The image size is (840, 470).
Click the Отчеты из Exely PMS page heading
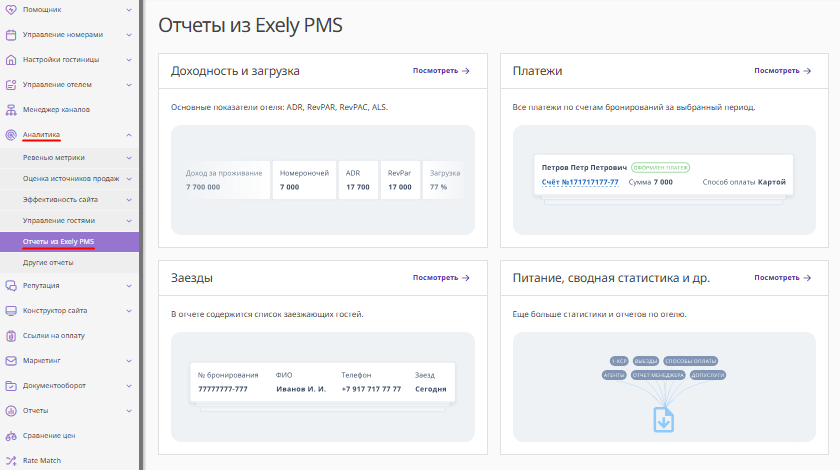tap(250, 25)
